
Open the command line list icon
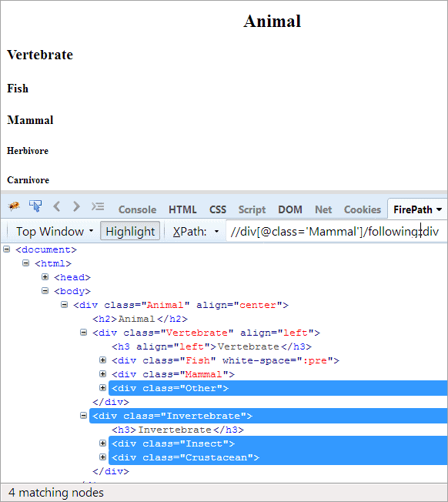point(98,206)
